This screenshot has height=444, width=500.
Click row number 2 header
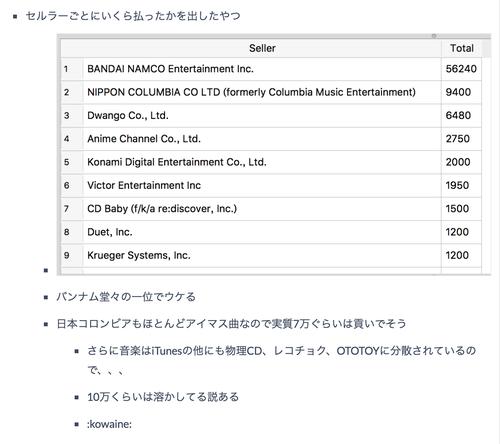click(72, 92)
